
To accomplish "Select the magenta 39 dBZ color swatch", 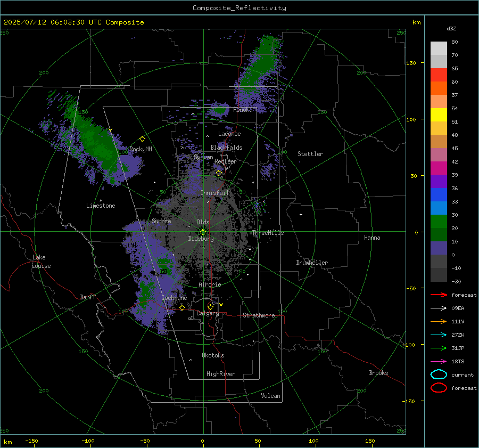I will [439, 168].
